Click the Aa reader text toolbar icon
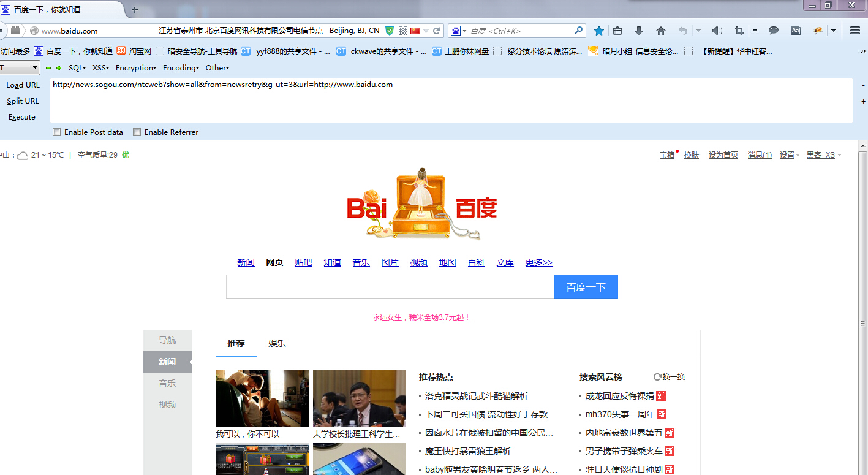 (795, 31)
